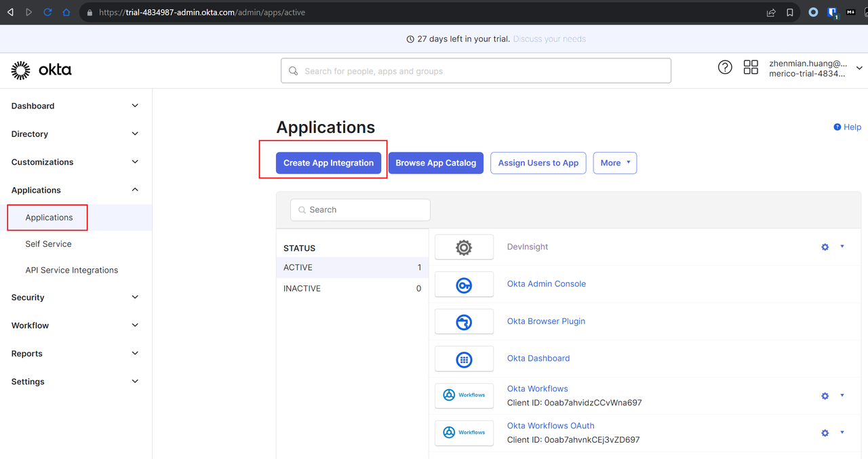Viewport: 868px width, 459px height.
Task: Open settings gear for DevInsight app
Action: click(825, 247)
